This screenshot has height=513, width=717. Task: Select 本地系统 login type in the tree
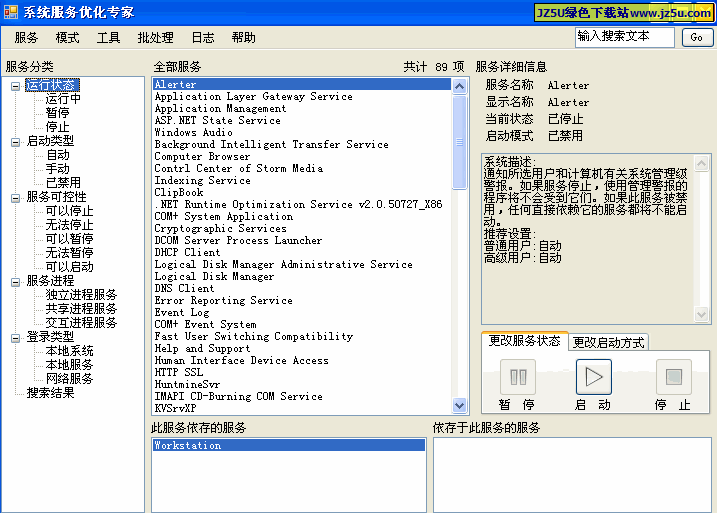click(x=70, y=351)
